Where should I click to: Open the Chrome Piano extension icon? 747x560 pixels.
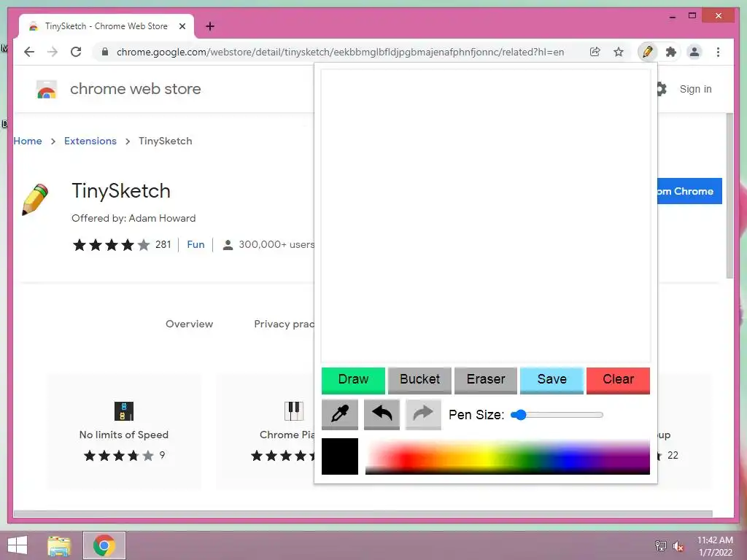coord(294,411)
